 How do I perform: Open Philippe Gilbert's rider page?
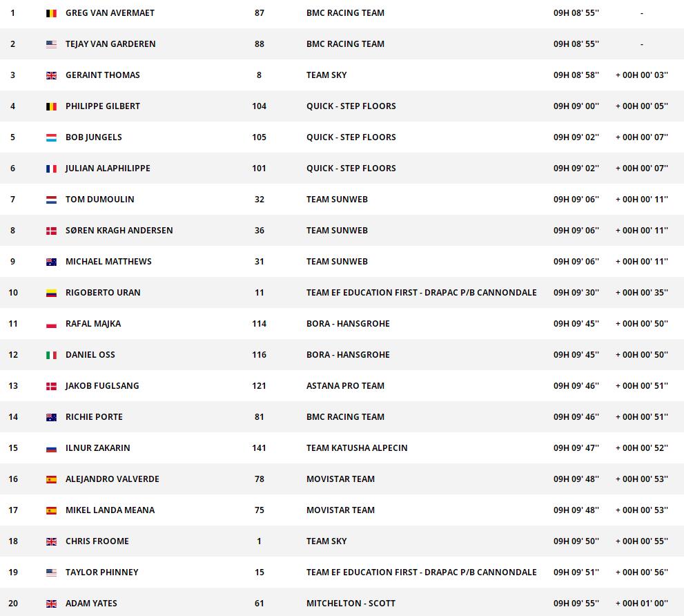(x=102, y=106)
